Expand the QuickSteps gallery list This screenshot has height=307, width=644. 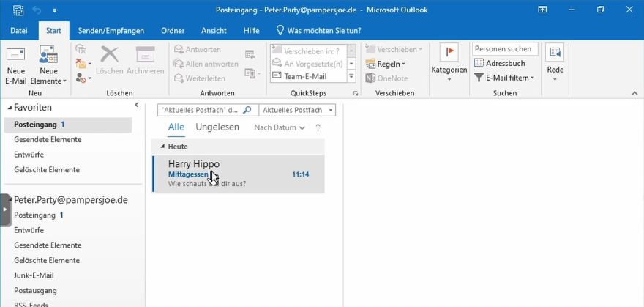coord(351,76)
